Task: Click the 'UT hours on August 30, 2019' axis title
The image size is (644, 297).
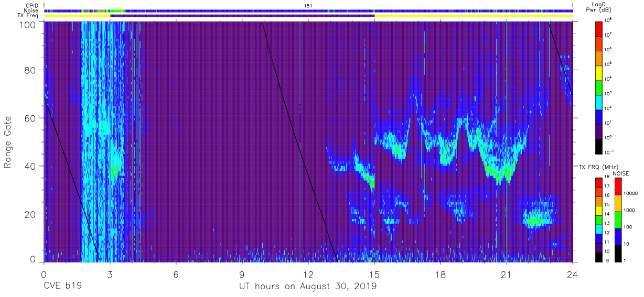Action: pyautogui.click(x=308, y=287)
